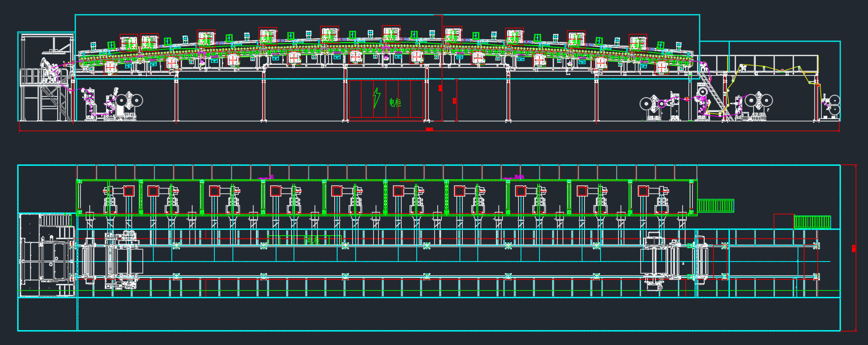This screenshot has width=868, height=345.
Task: Select the far-right green stair block in plan
Action: coord(812,222)
